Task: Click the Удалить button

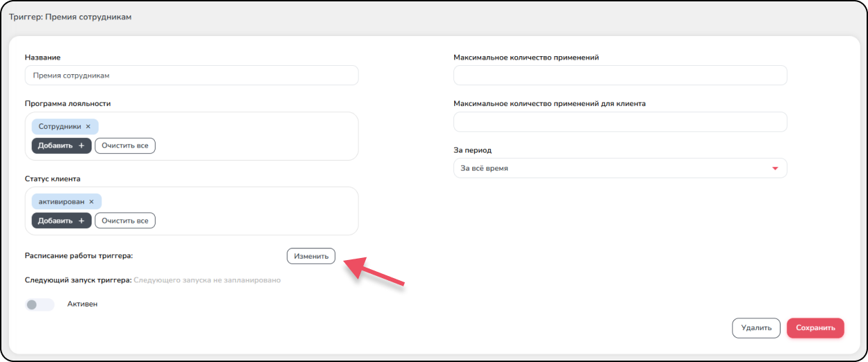Action: pos(756,328)
